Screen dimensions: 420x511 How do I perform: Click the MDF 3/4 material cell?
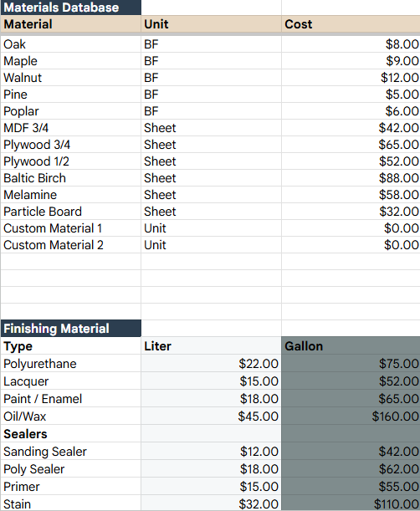[x=71, y=128]
